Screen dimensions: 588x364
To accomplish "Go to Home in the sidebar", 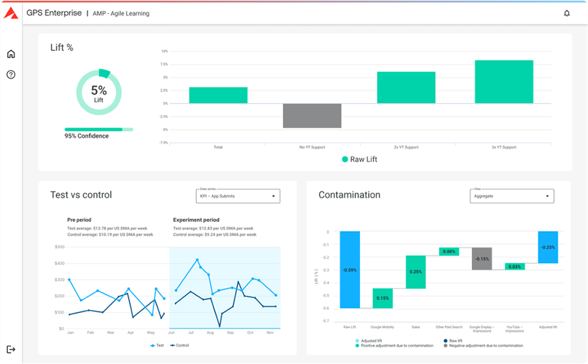I will [x=11, y=54].
